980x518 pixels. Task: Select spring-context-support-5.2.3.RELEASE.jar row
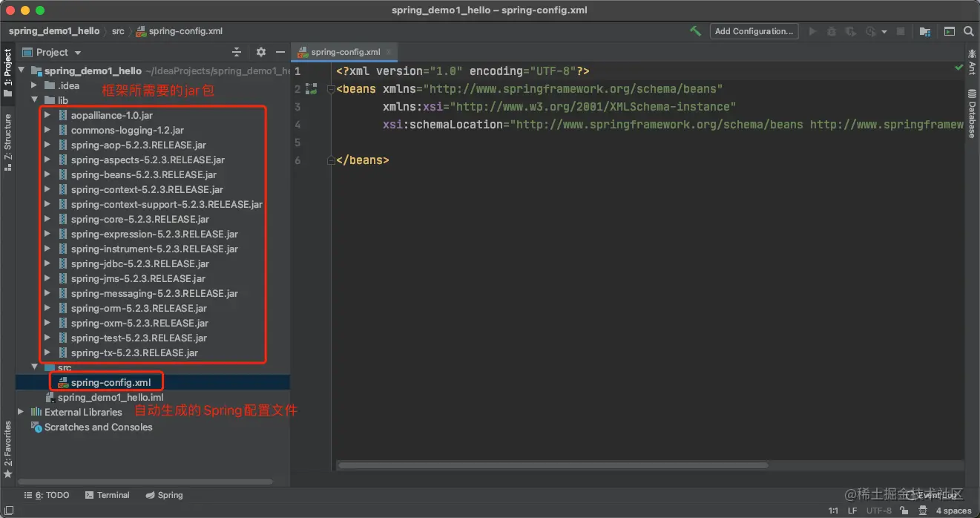[153, 204]
